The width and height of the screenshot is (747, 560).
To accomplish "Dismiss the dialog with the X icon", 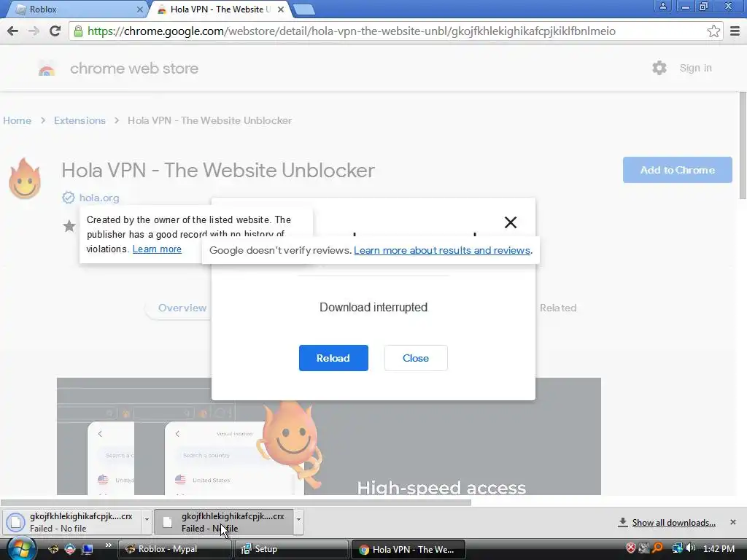I will tap(510, 222).
